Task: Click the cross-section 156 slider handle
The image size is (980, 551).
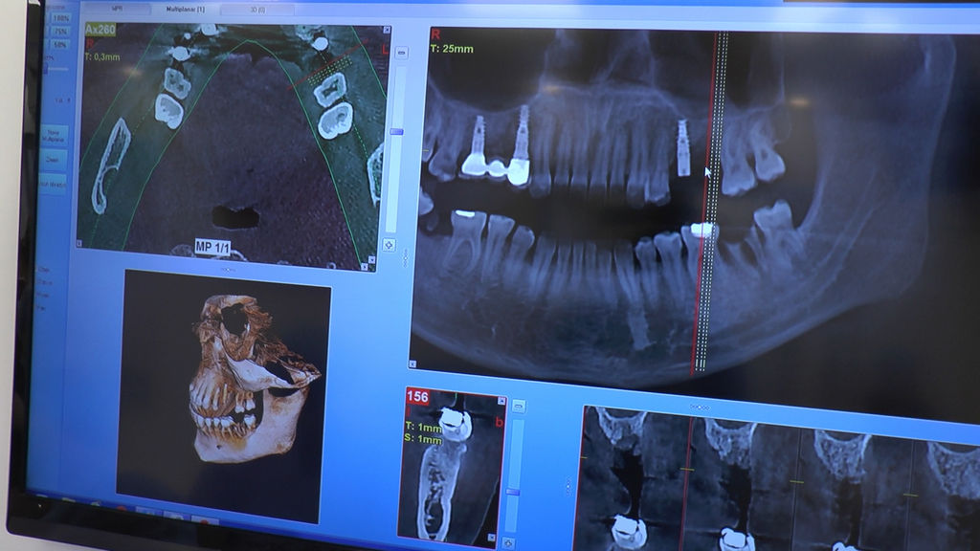Action: (x=513, y=491)
